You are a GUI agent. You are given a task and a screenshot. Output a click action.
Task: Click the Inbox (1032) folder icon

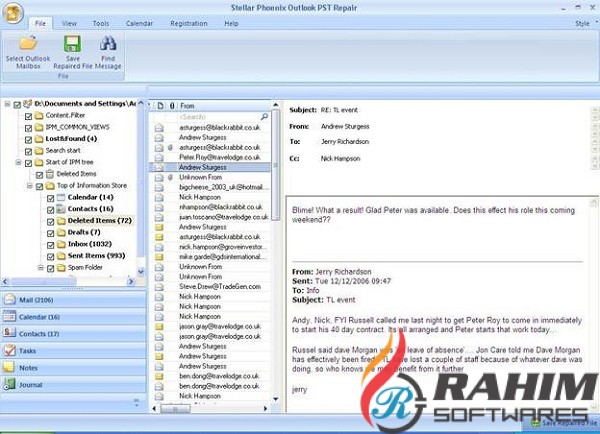pos(61,244)
